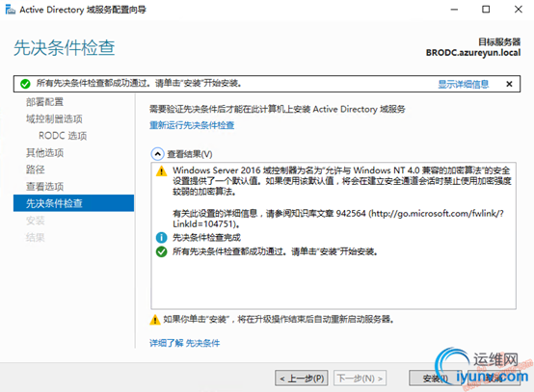Select 路径 step in sidebar

[36, 170]
